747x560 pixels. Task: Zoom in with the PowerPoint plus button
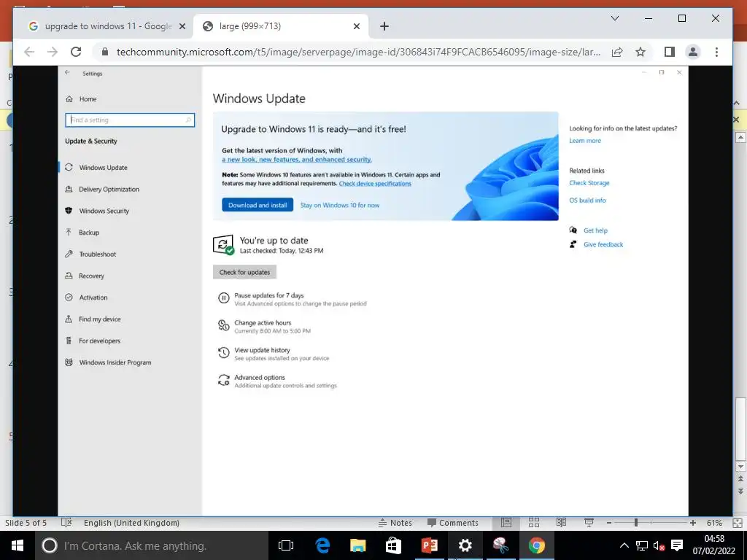pyautogui.click(x=693, y=523)
